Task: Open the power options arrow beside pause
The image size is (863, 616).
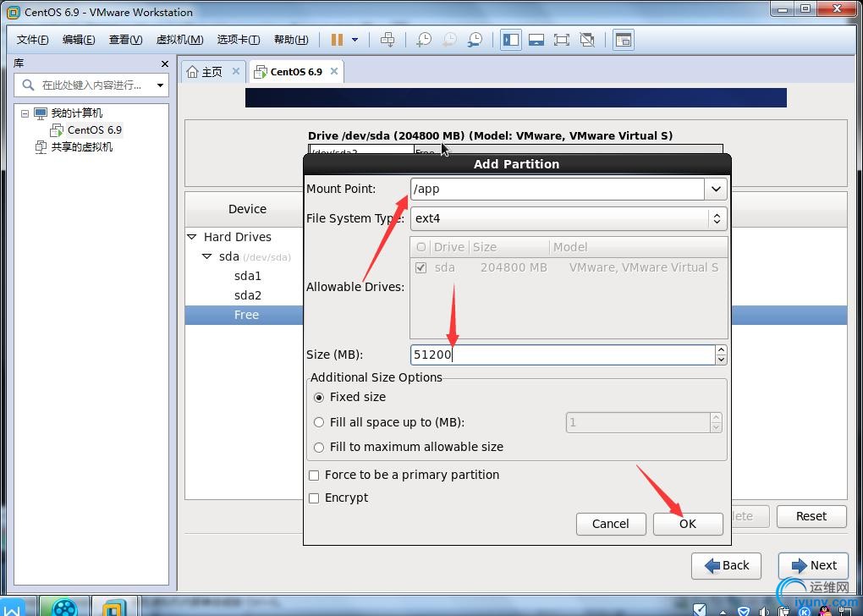Action: point(355,40)
